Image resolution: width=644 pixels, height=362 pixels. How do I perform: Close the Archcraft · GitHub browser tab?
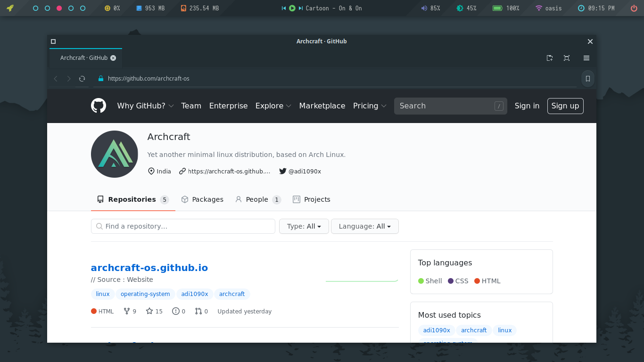pyautogui.click(x=113, y=58)
